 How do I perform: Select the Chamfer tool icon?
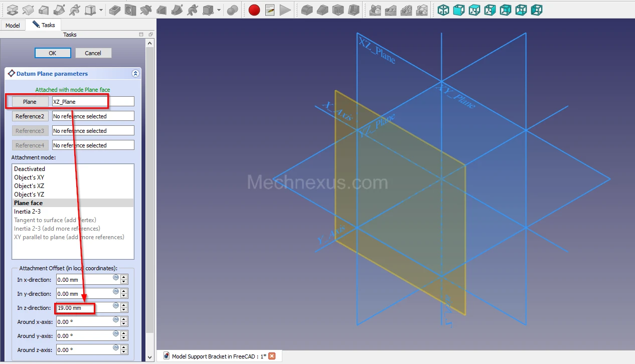pos(323,10)
